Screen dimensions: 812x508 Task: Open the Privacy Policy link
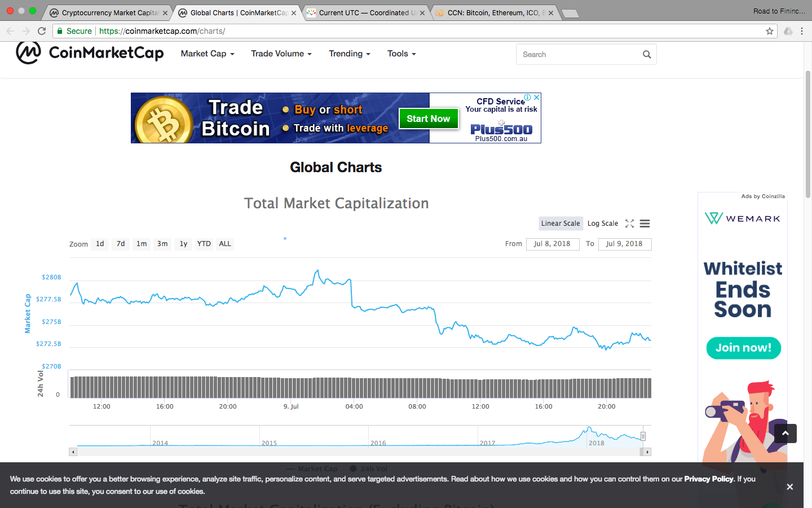[709, 479]
